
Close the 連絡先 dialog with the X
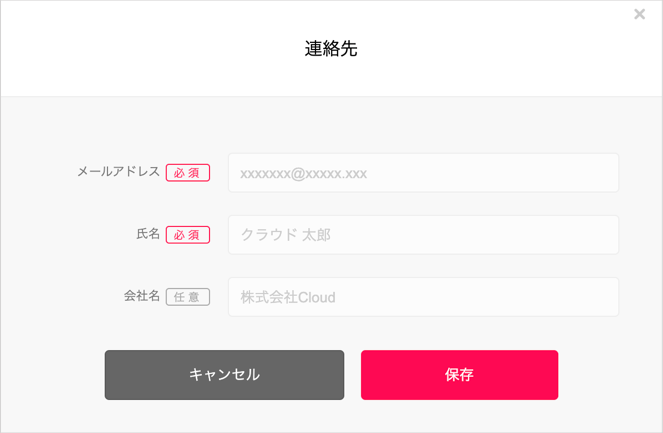[639, 14]
